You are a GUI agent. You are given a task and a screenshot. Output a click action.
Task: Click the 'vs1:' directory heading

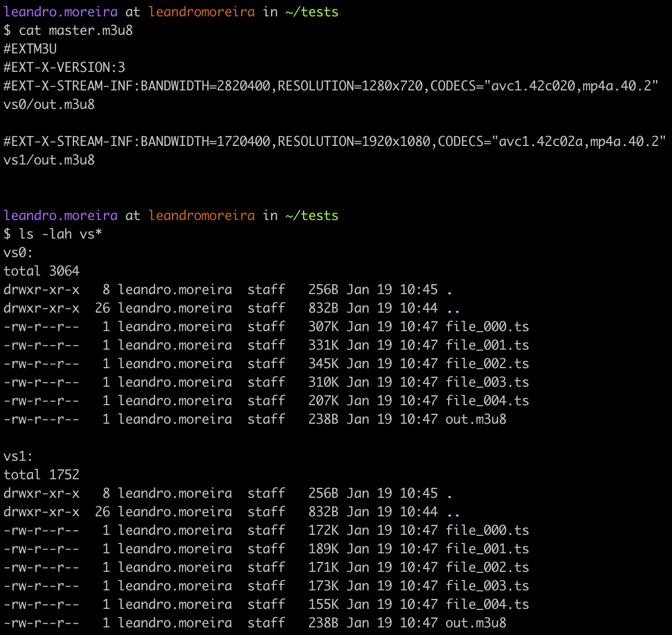click(x=18, y=456)
